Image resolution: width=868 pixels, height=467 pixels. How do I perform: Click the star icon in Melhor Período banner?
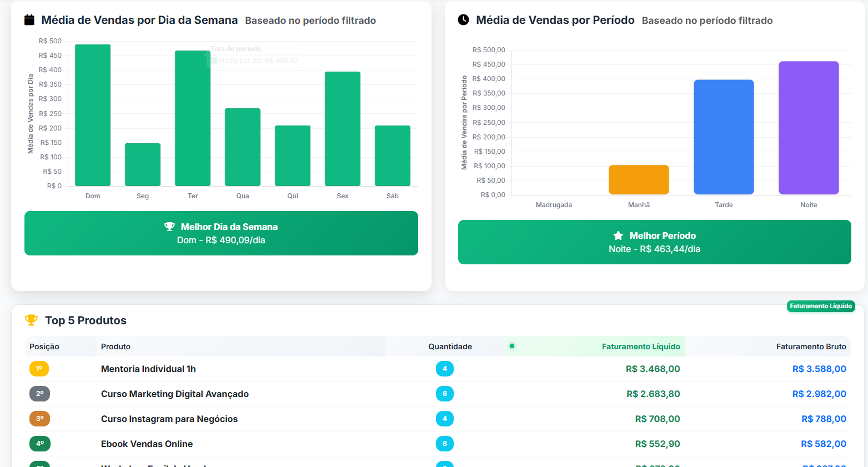618,235
